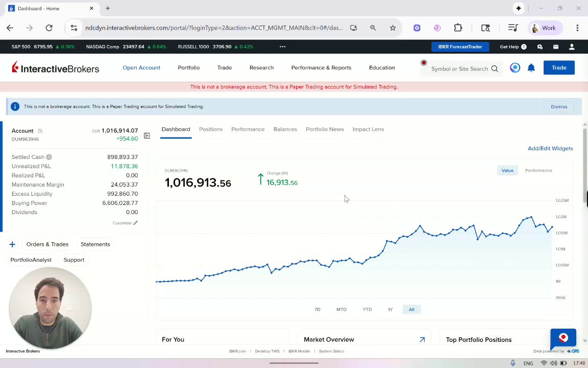This screenshot has width=588, height=368.
Task: Select the 1Y chart range
Action: click(390, 309)
